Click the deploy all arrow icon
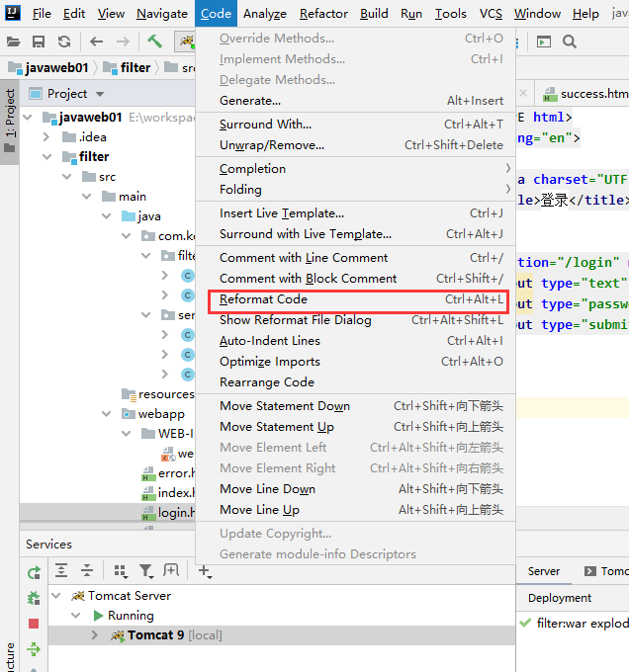 (x=34, y=649)
